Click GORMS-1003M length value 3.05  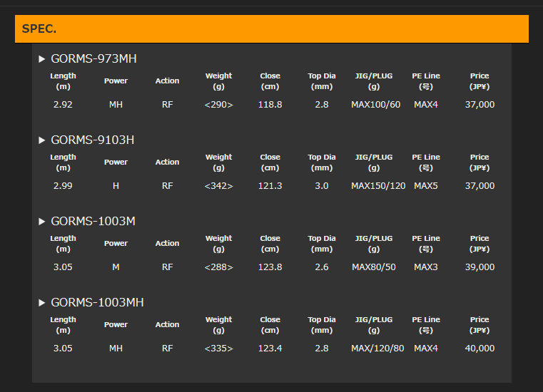(x=63, y=267)
